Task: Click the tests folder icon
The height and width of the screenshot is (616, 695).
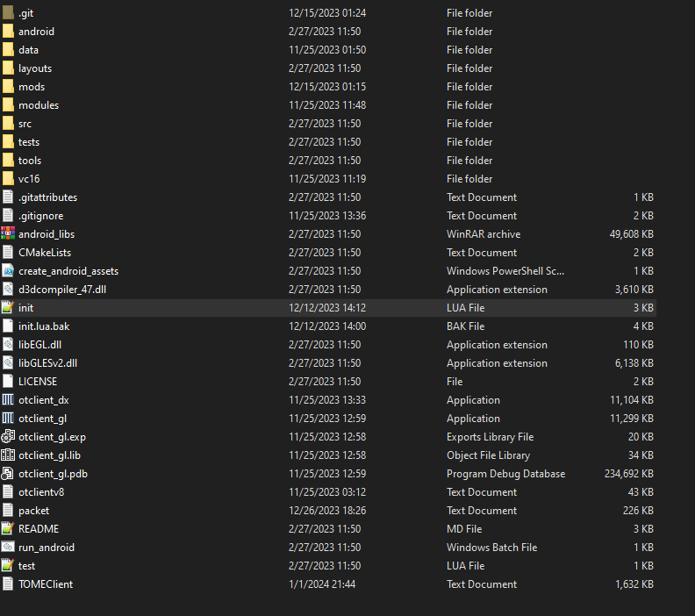Action: (8, 142)
